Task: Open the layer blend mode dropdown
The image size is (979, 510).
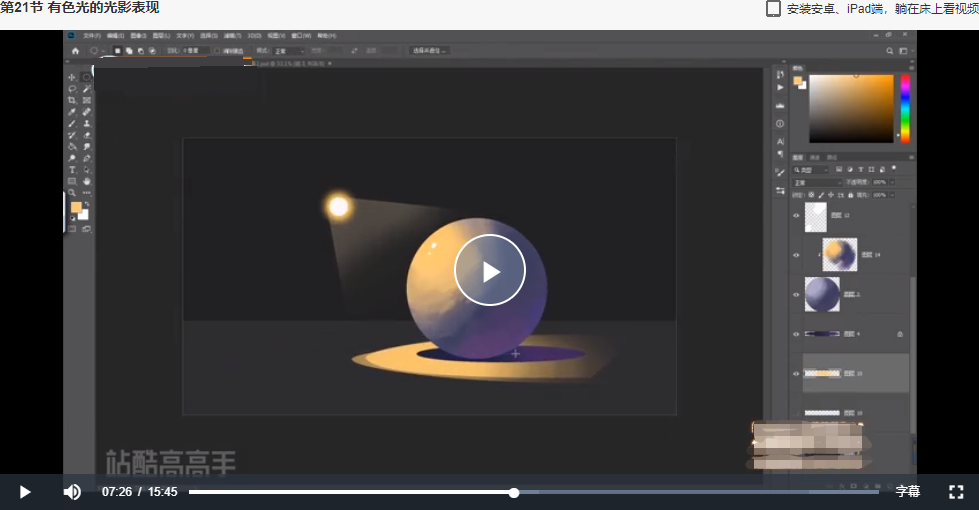Action: tap(817, 182)
